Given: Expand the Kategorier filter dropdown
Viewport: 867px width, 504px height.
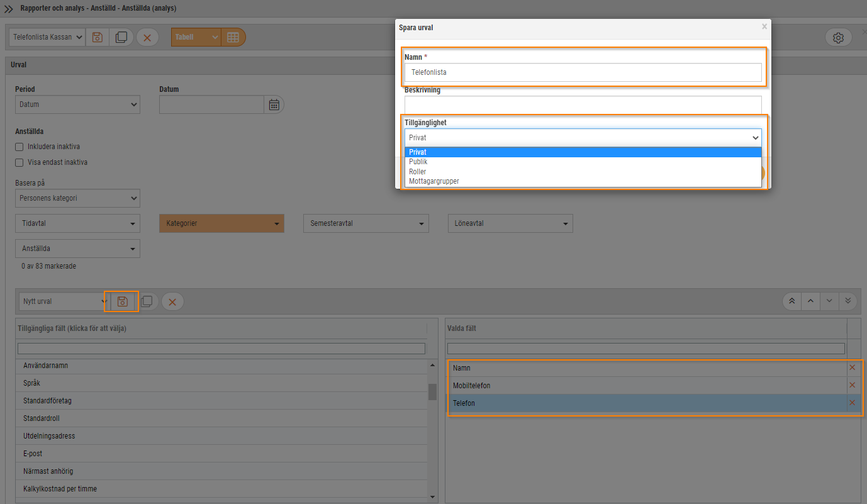Looking at the screenshot, I should [222, 223].
